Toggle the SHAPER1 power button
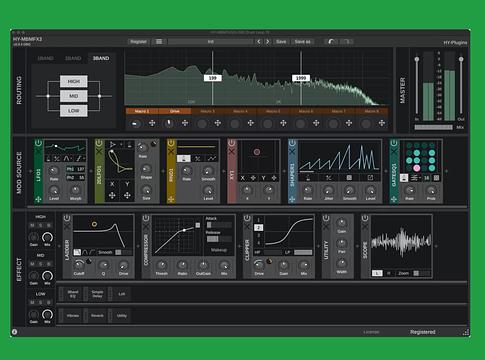Image resolution: width=485 pixels, height=360 pixels. tap(292, 143)
